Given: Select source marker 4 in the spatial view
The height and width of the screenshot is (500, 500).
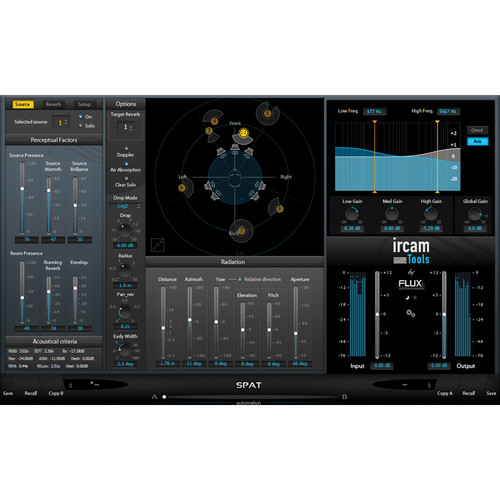Looking at the screenshot, I should (x=214, y=121).
